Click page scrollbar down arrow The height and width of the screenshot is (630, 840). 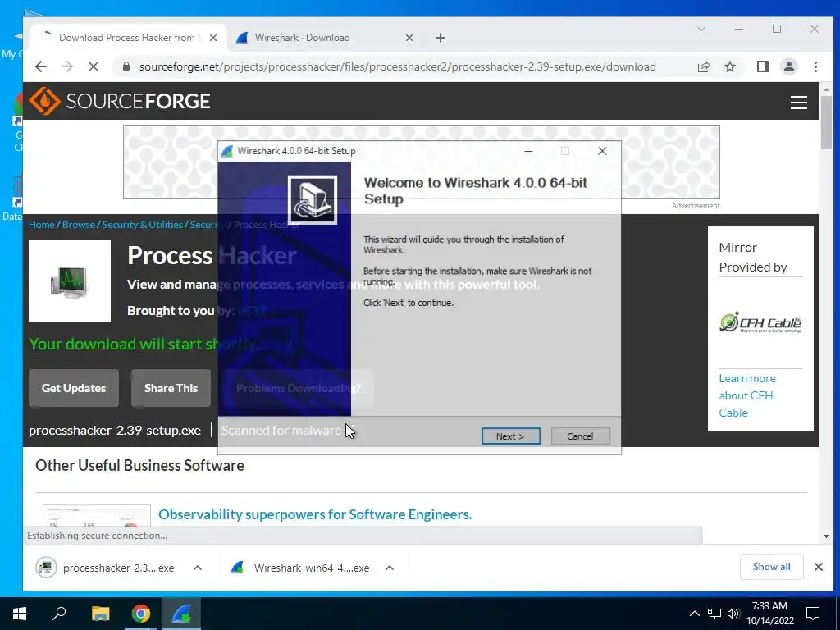826,536
